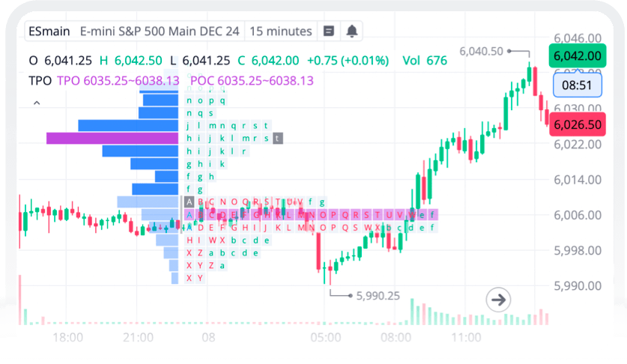Screen dimensions: 627x364
Task: Click the gray 't' TPO marker
Action: 278,139
